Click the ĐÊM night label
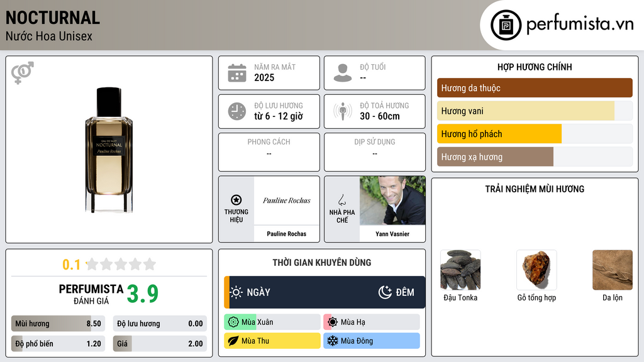Screen dimensions: 644x362 (x=405, y=292)
